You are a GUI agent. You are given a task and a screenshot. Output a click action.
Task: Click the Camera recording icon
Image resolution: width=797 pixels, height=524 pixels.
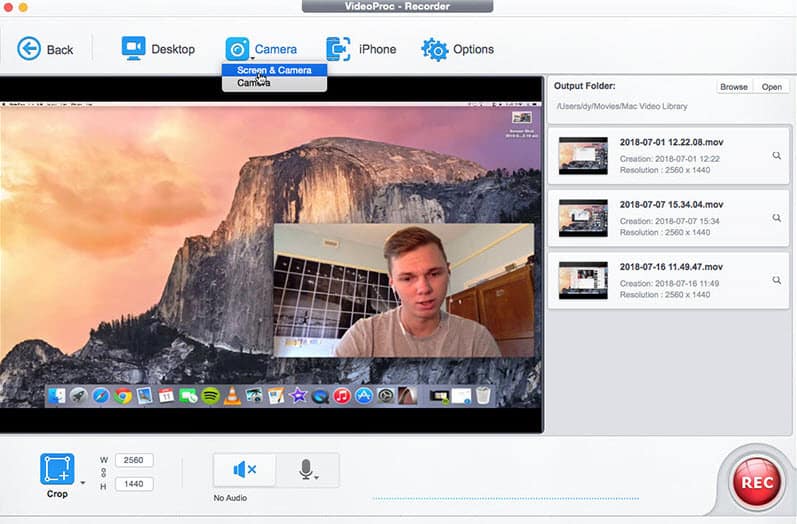(x=237, y=48)
